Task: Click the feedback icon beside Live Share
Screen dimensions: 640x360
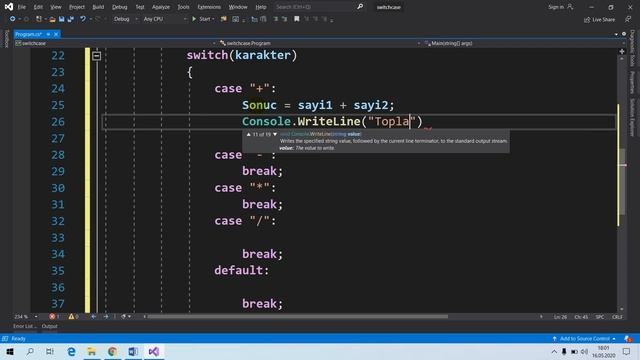Action: click(628, 19)
